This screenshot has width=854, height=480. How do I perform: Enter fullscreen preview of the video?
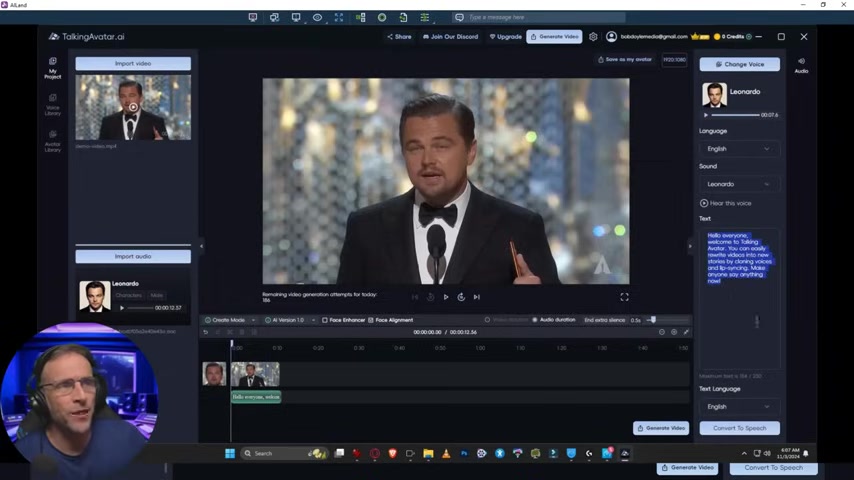624,297
